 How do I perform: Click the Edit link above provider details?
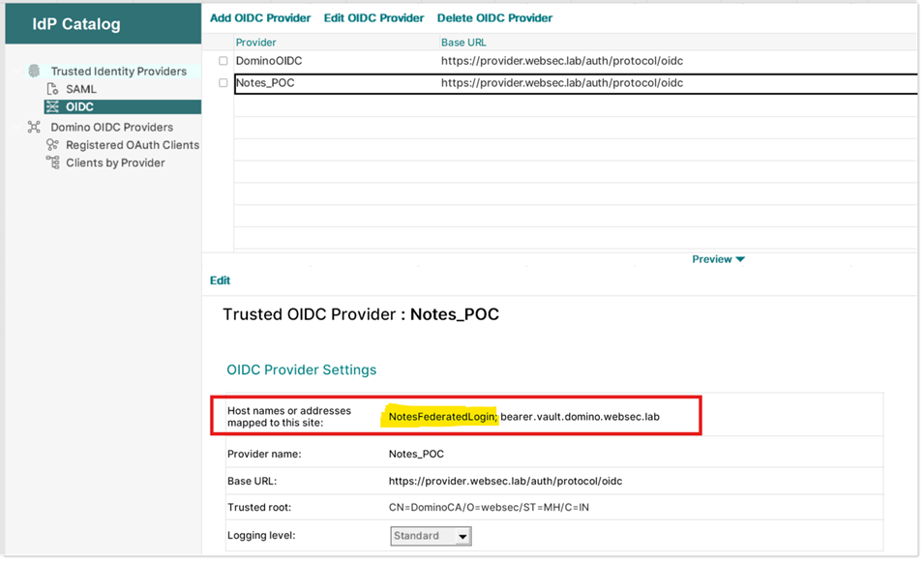click(220, 280)
